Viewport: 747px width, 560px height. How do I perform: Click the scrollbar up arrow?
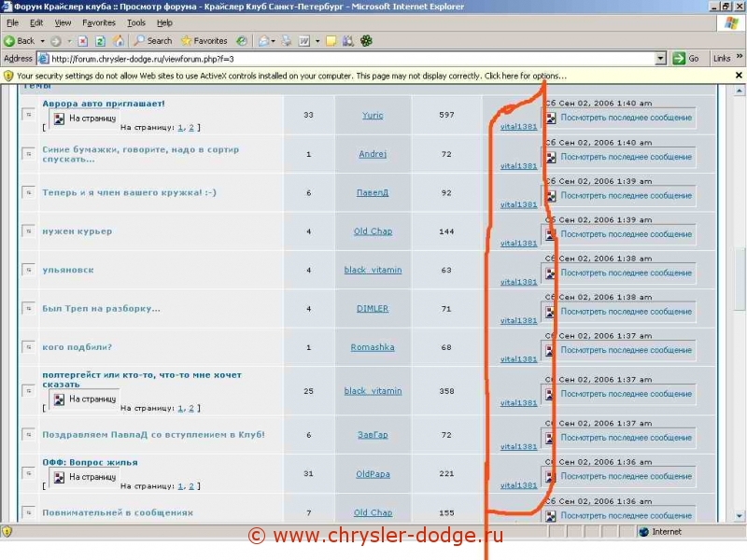(739, 90)
